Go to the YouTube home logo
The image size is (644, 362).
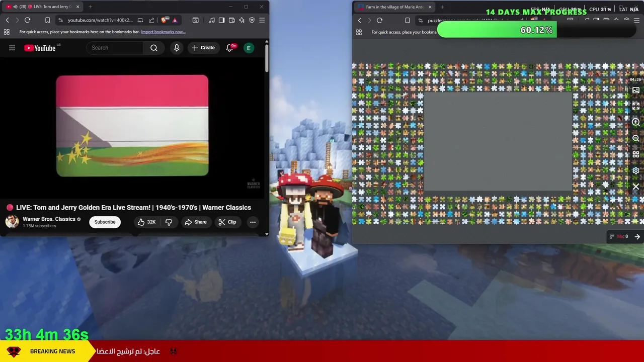(40, 48)
